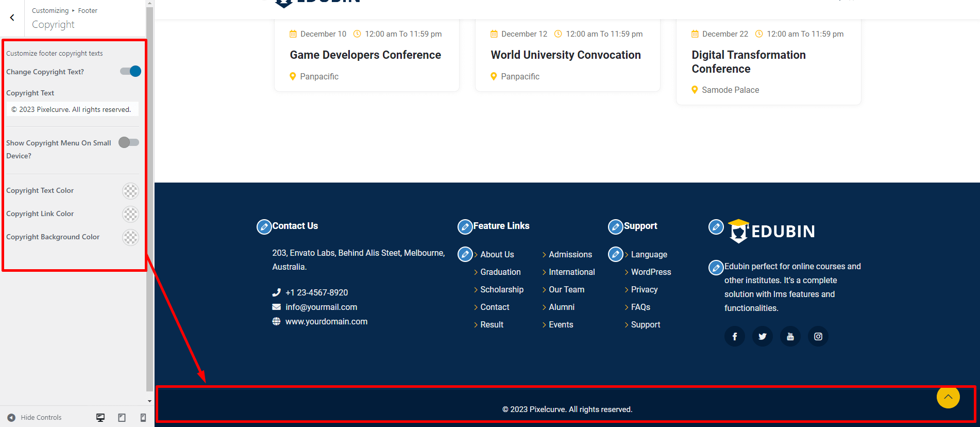Click the scroll-to-top arrow button
This screenshot has width=980, height=427.
pos(948,397)
